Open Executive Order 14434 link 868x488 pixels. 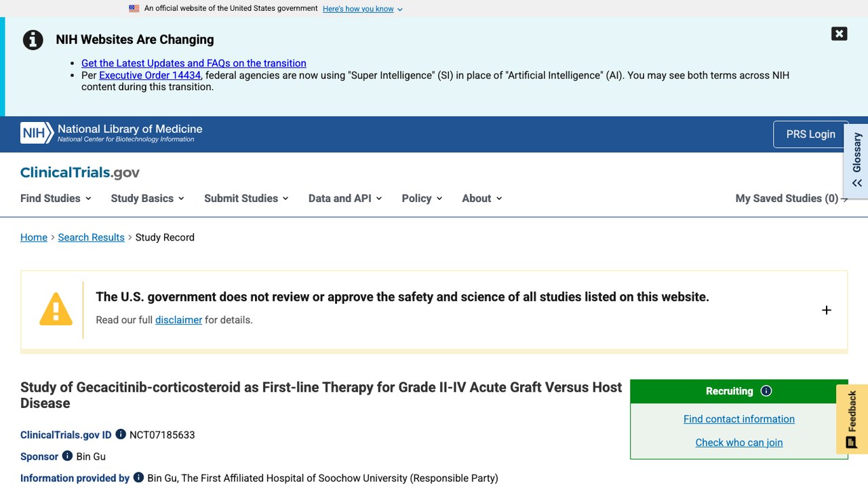coord(150,75)
